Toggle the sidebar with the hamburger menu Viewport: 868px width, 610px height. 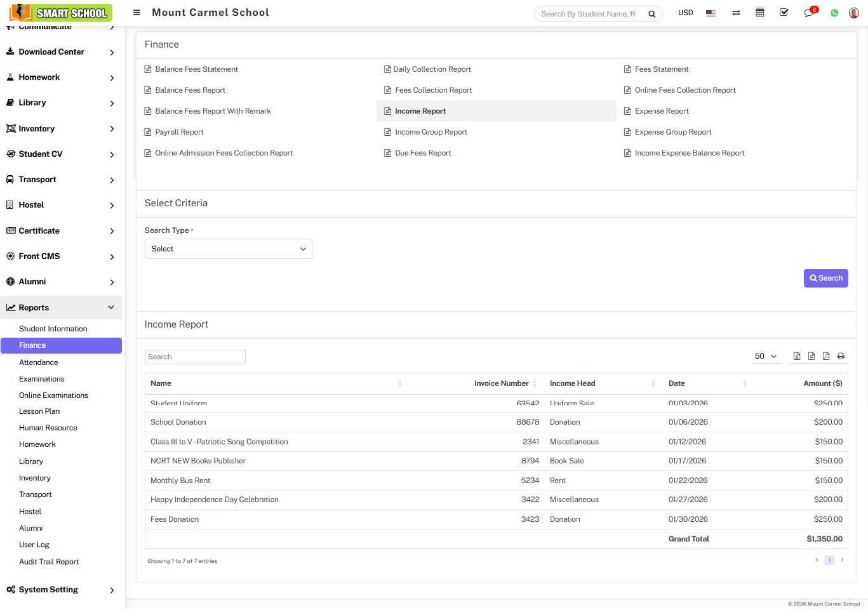[x=137, y=13]
